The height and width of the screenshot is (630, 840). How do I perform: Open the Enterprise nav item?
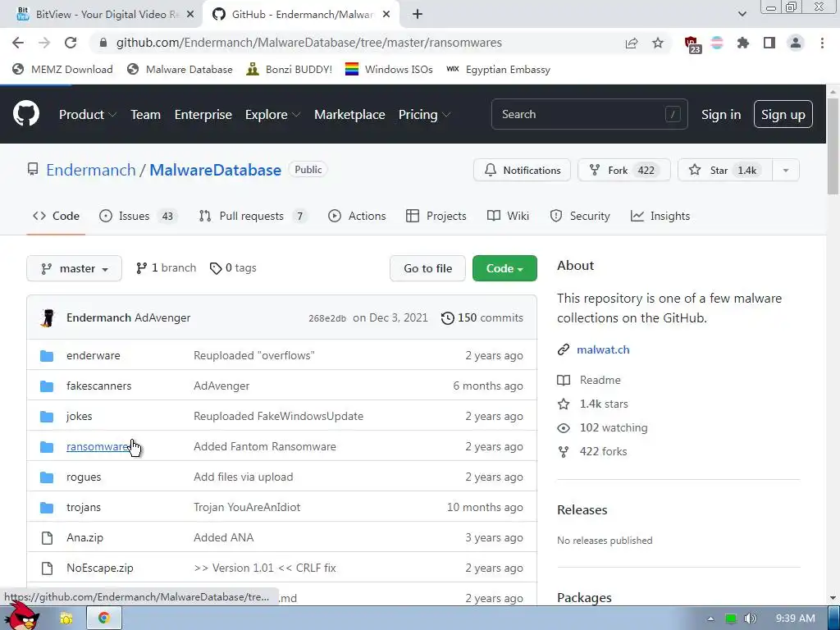(203, 115)
